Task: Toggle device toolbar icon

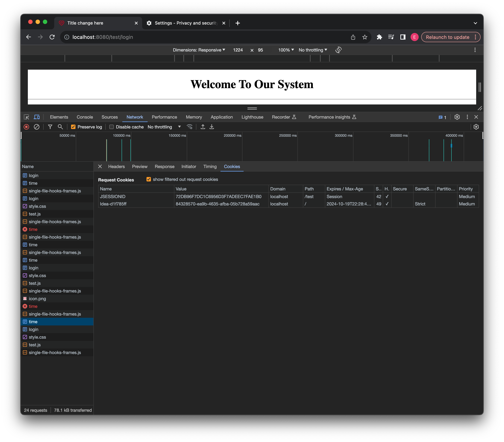Action: (37, 117)
